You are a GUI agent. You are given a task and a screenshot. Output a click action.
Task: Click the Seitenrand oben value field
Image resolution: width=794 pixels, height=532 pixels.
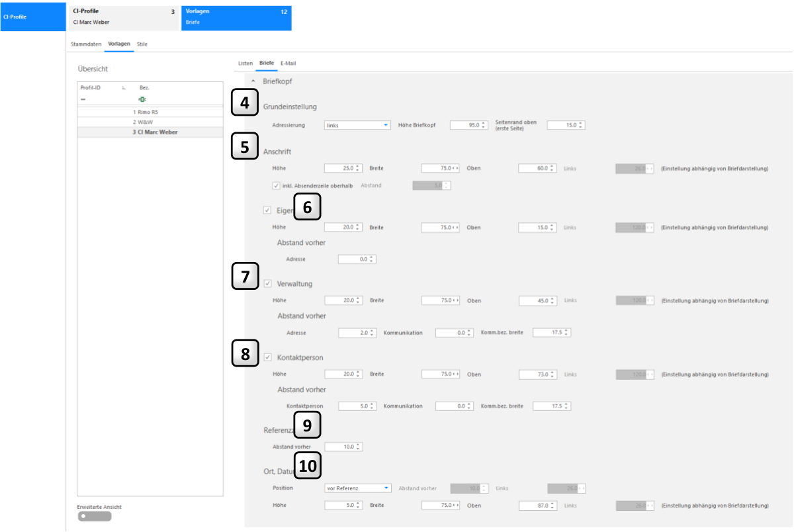coord(566,125)
